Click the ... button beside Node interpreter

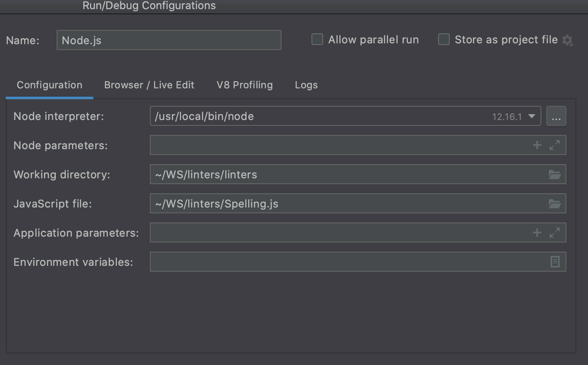tap(556, 116)
